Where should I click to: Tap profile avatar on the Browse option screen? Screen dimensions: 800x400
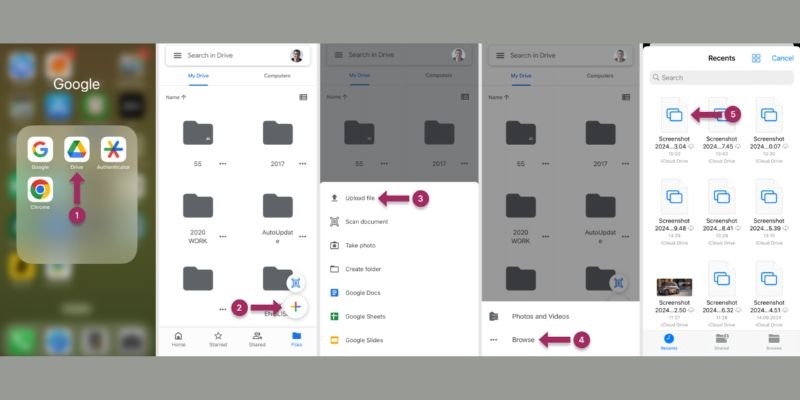(620, 56)
